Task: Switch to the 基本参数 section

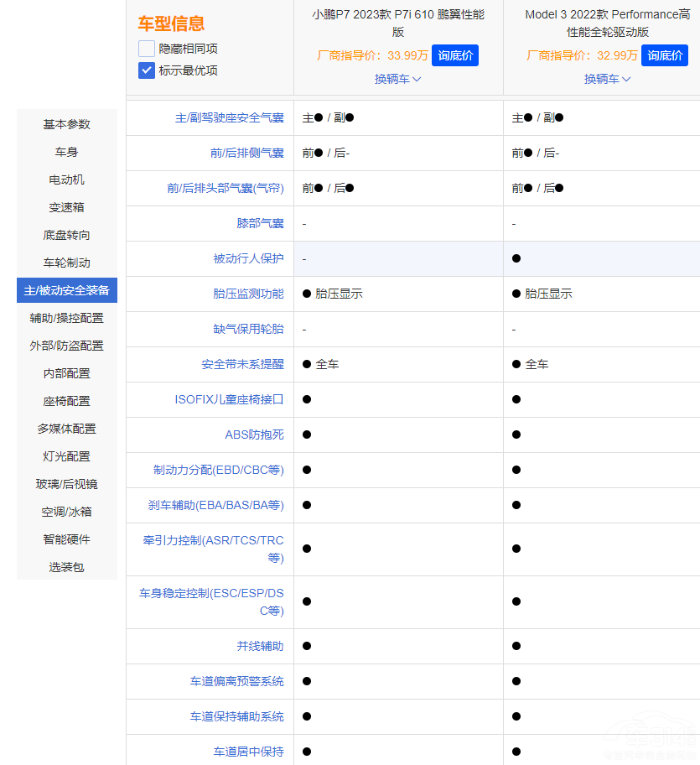Action: pyautogui.click(x=66, y=124)
